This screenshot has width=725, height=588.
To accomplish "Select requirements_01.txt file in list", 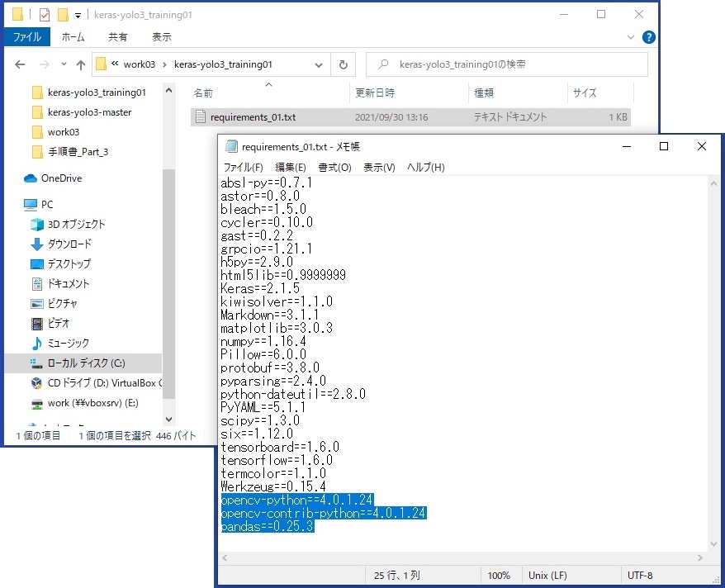I will click(x=410, y=117).
